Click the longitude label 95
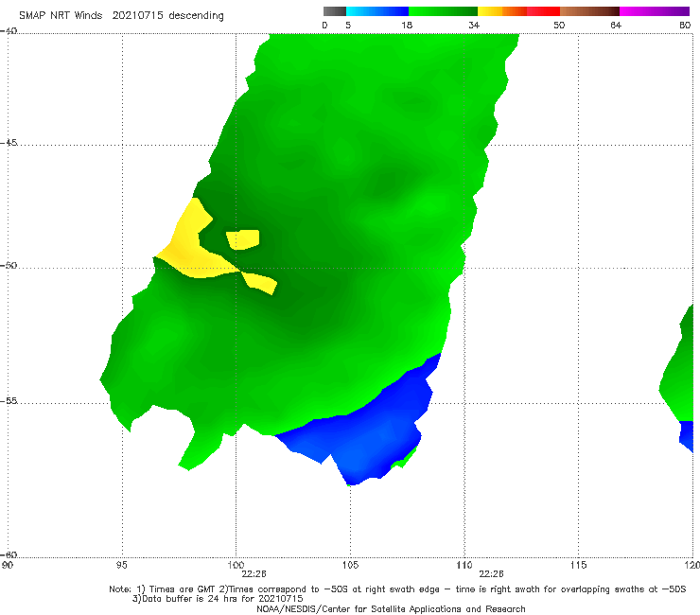The image size is (700, 615). [x=121, y=565]
